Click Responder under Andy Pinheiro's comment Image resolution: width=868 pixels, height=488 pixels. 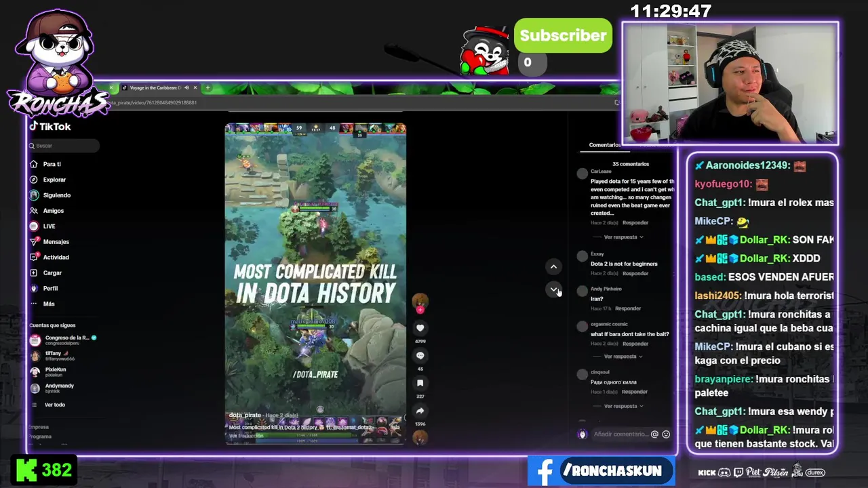[x=628, y=308]
